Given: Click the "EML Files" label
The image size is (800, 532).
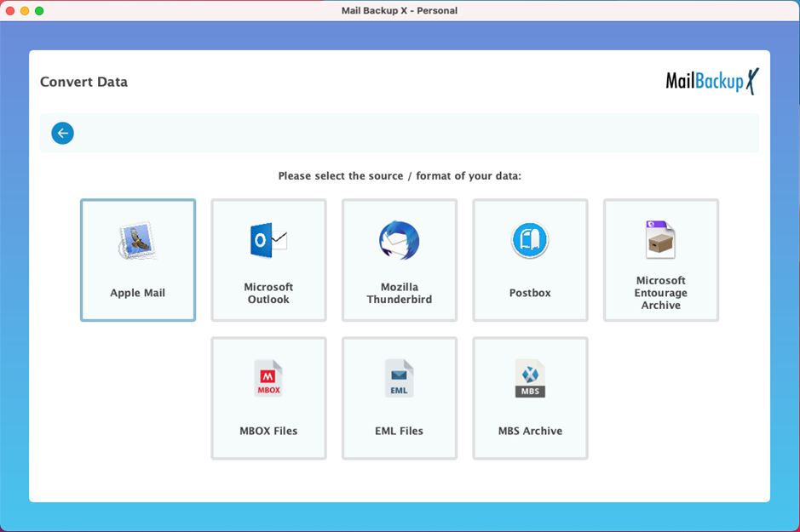Looking at the screenshot, I should tap(399, 431).
